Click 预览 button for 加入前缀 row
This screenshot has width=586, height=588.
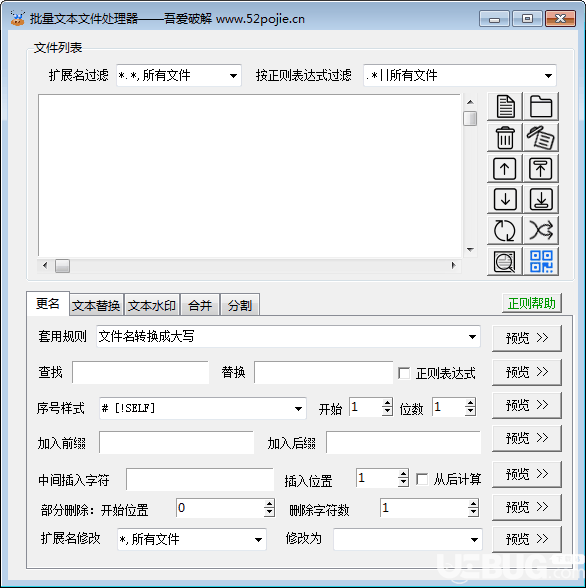coord(527,438)
